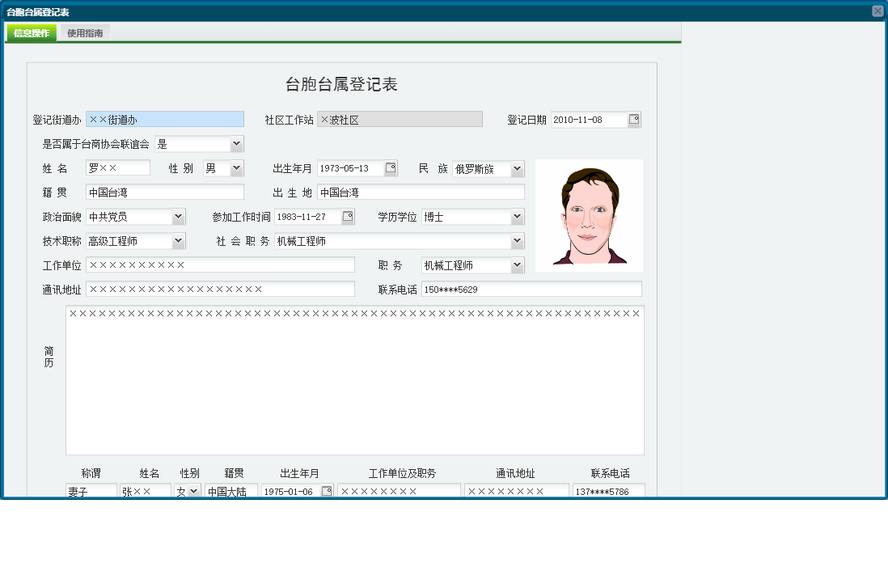Close the 台胞台属登记表 dialog window

[x=877, y=11]
